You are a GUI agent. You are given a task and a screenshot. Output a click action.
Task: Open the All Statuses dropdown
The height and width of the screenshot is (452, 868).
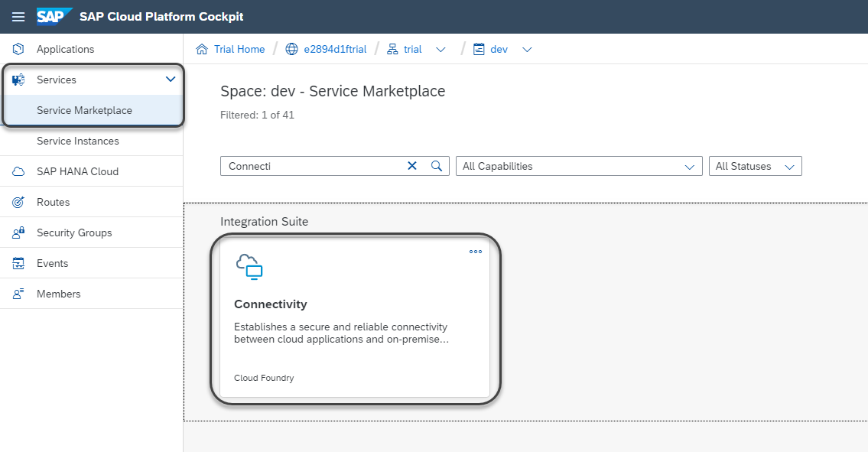coord(755,166)
